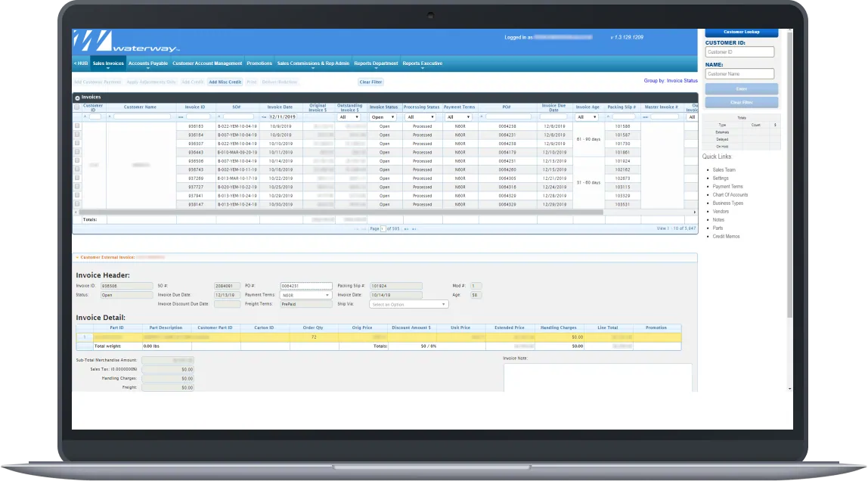Check the box for invoice 936163
Screen dimensions: 868x481
(77, 126)
